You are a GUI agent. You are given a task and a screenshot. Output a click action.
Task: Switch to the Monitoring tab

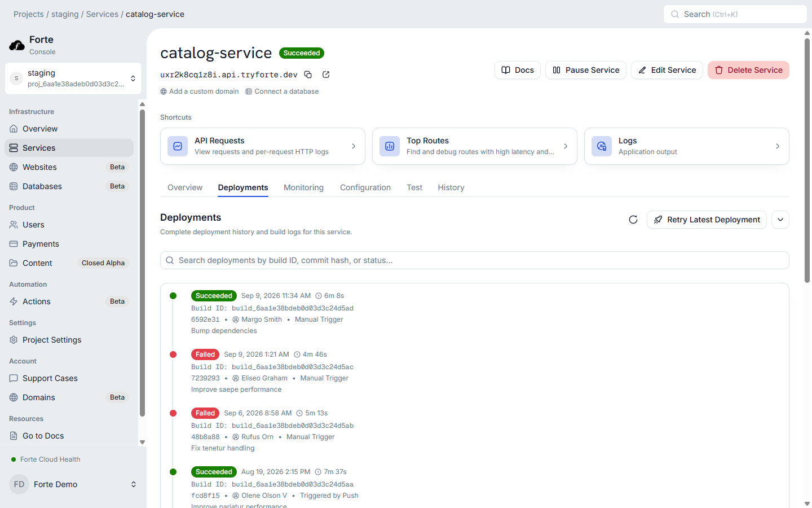click(303, 187)
